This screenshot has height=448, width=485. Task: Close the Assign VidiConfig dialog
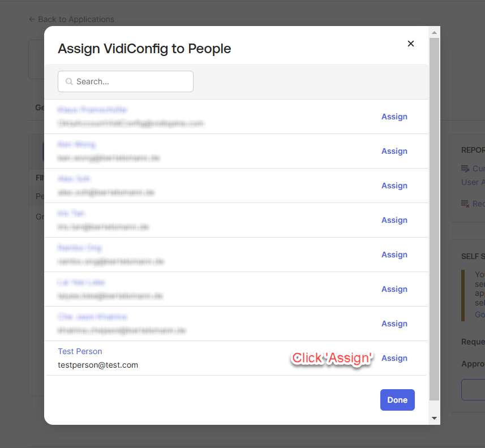tap(411, 44)
